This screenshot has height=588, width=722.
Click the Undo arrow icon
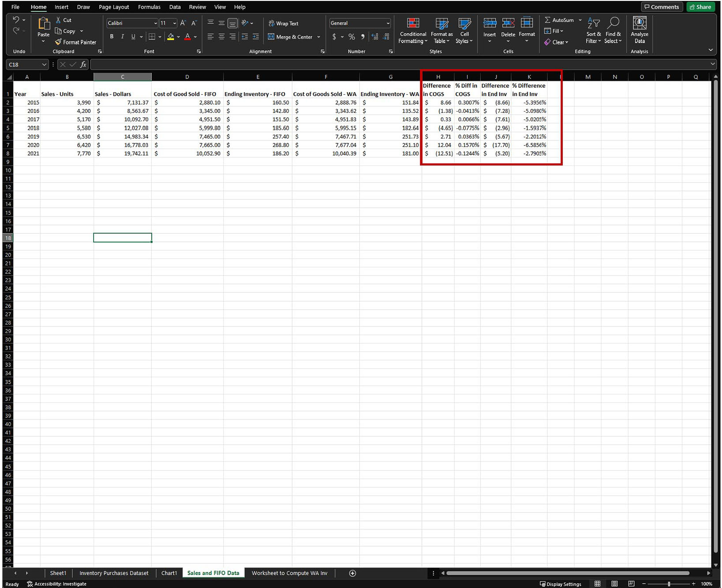click(x=16, y=20)
